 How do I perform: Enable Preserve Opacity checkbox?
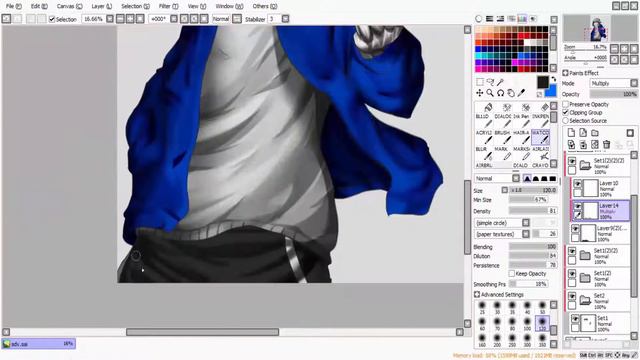pos(566,104)
